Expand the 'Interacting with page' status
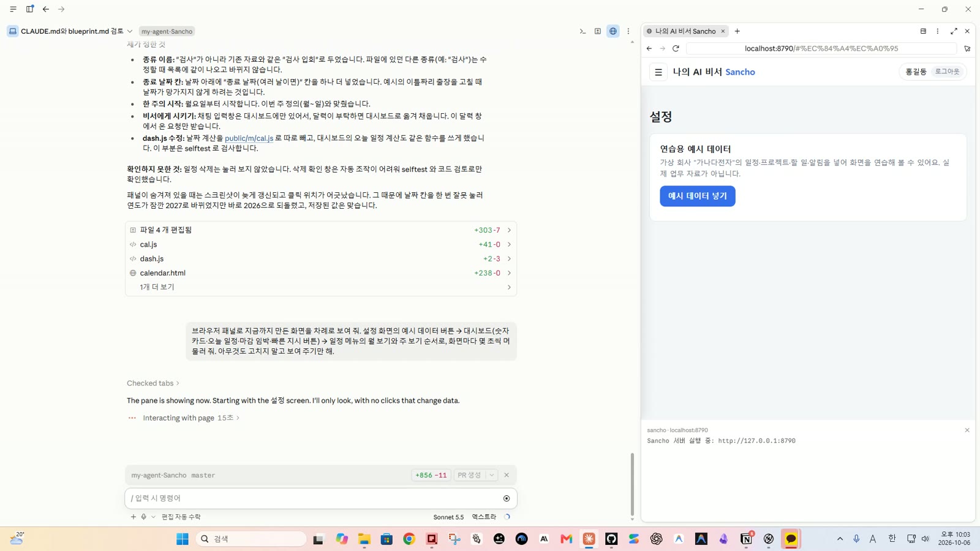This screenshot has height=551, width=980. [191, 418]
